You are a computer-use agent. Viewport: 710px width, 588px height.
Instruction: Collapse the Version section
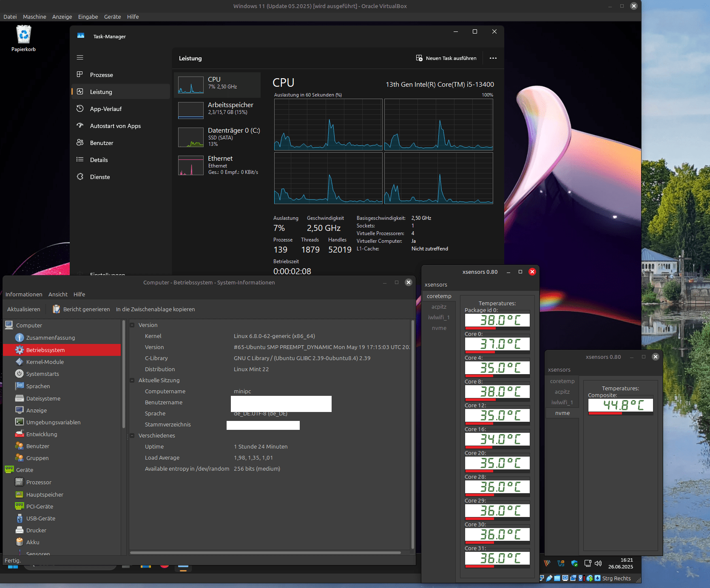click(132, 325)
